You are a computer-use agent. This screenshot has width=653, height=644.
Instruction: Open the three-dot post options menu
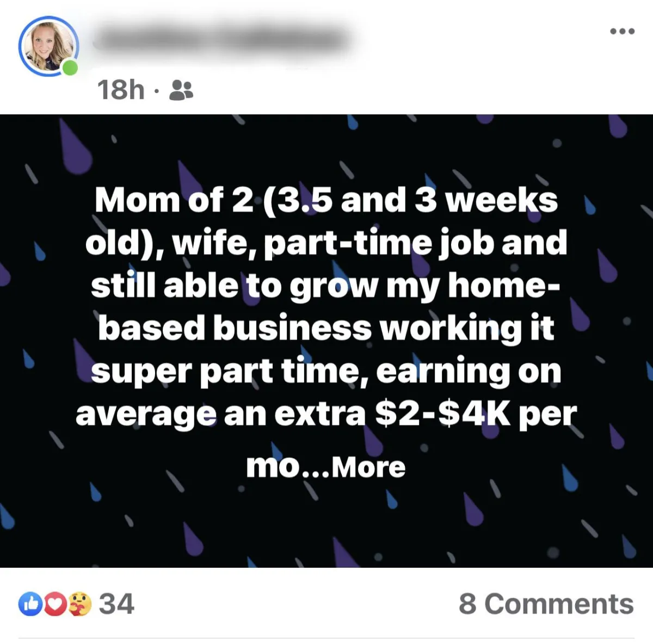(622, 32)
